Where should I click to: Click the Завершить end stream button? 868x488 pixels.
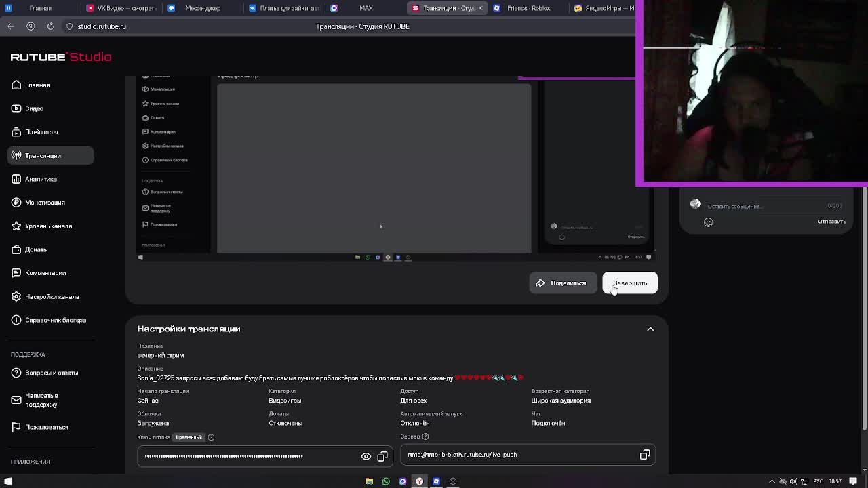tap(630, 283)
